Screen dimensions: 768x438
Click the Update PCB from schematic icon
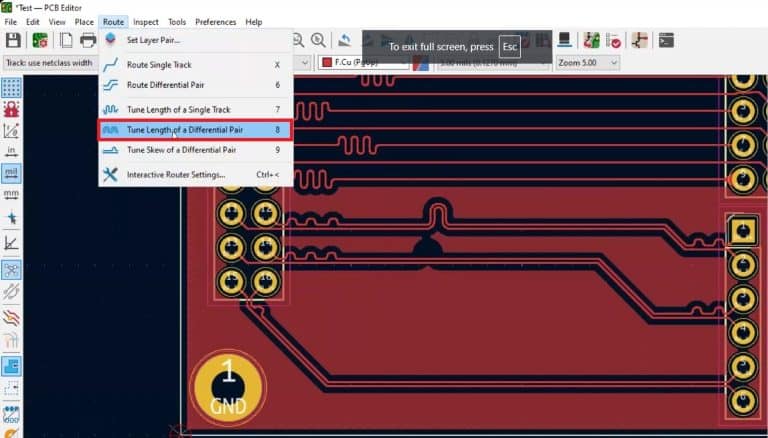coord(591,40)
